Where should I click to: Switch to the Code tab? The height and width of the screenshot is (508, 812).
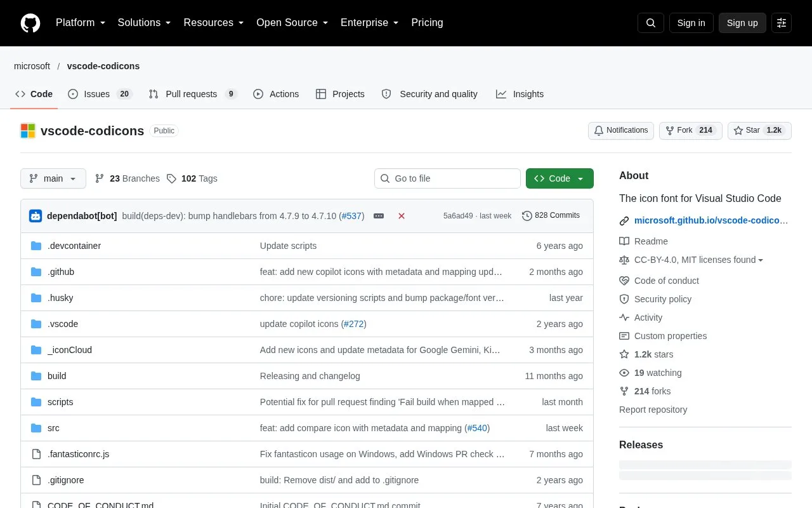(x=34, y=94)
